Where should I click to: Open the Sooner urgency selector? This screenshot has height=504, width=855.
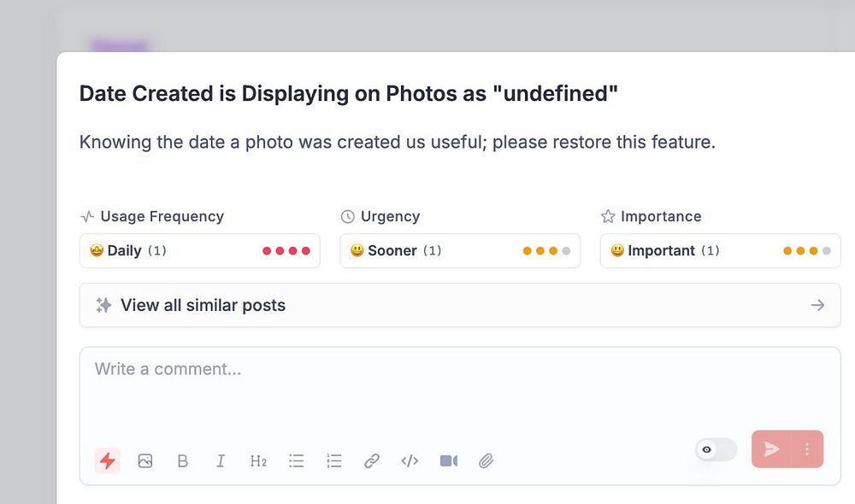[x=460, y=251]
